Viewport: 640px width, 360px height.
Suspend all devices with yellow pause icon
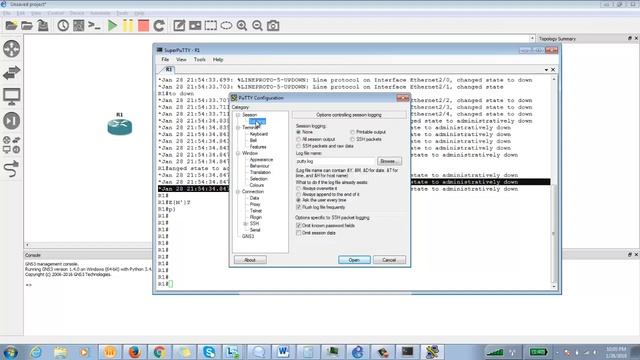(x=128, y=26)
